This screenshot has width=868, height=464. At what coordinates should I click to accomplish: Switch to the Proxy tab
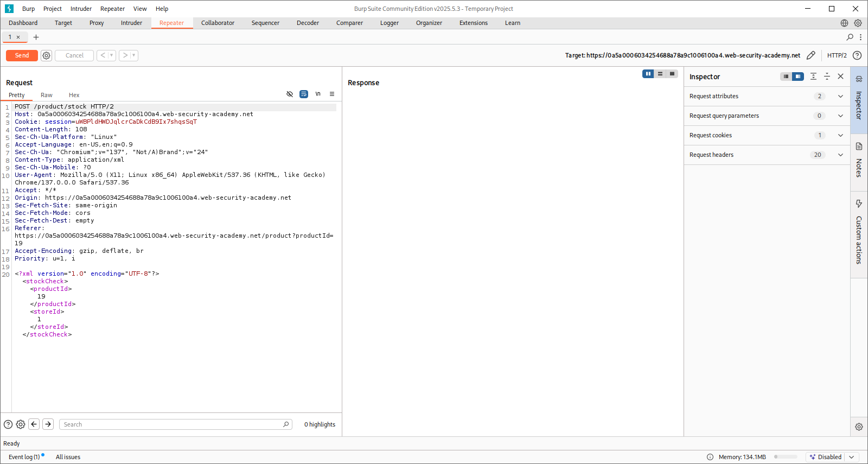click(97, 23)
